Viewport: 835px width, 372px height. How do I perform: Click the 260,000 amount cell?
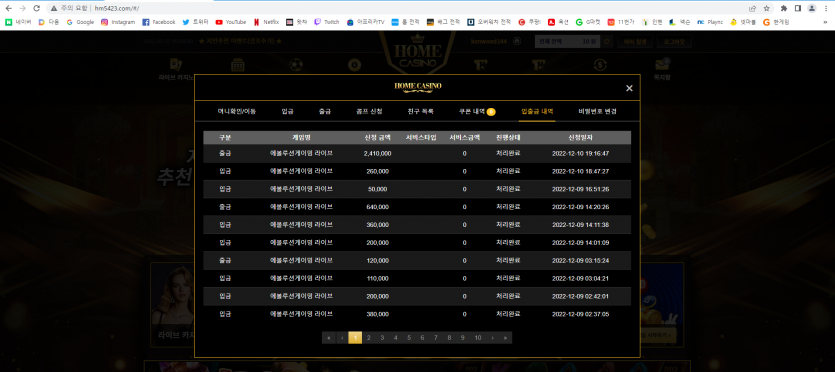[x=378, y=171]
